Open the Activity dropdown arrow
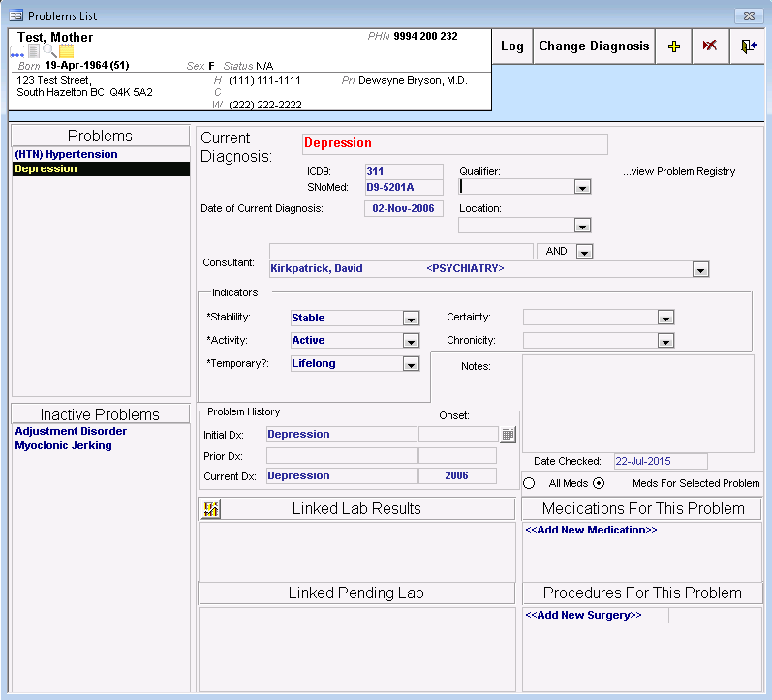 (x=411, y=341)
